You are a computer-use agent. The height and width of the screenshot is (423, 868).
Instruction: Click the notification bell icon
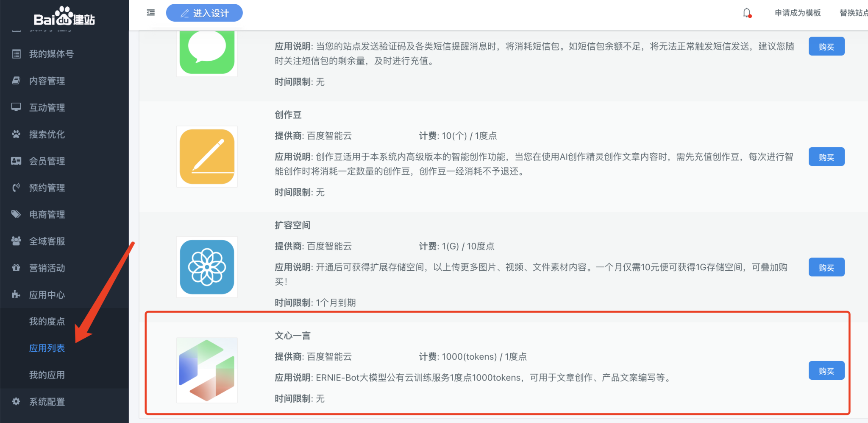coord(747,13)
